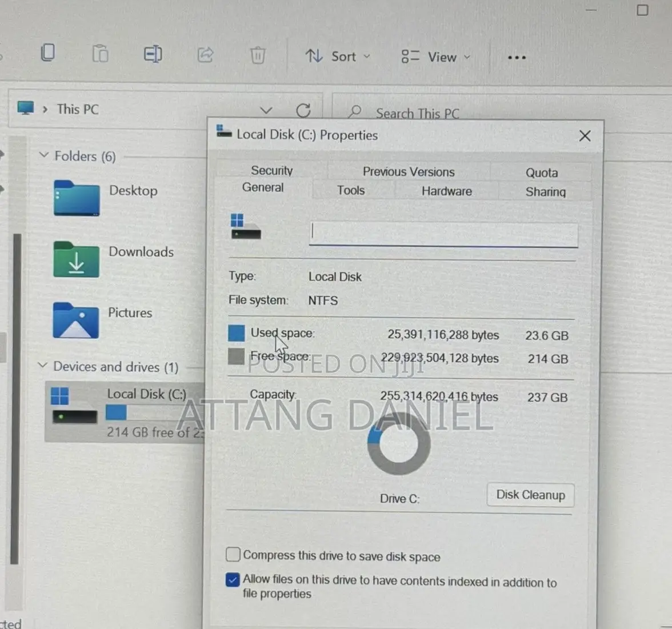Click the drive usage donut chart
The height and width of the screenshot is (629, 672).
point(399,443)
